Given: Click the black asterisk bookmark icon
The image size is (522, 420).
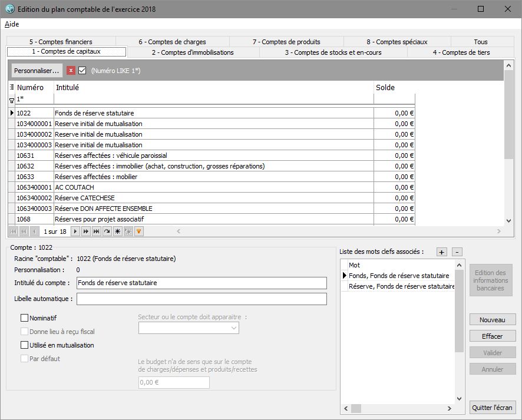Looking at the screenshot, I should click(117, 232).
